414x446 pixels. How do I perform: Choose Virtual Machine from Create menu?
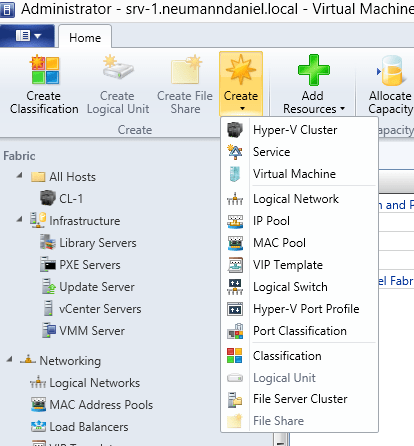[299, 174]
